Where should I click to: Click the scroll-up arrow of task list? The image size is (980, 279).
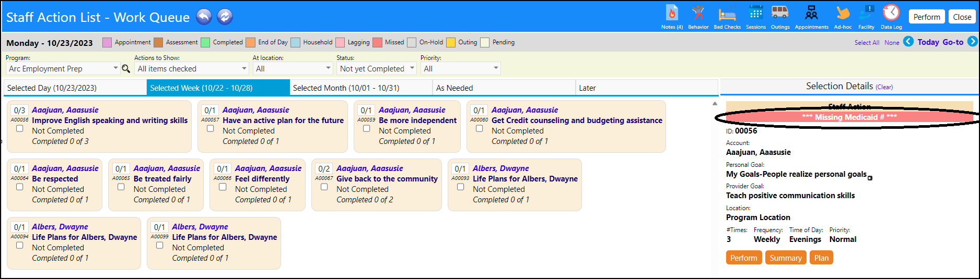(x=715, y=104)
